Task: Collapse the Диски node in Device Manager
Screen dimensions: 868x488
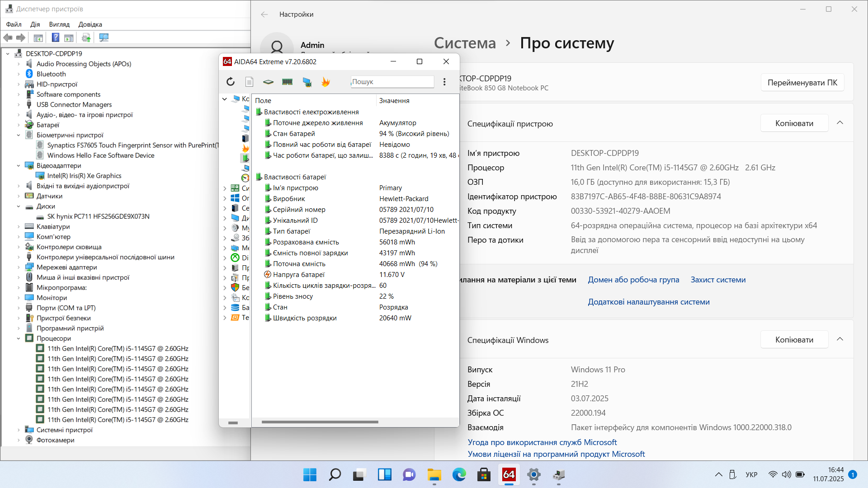Action: click(19, 206)
